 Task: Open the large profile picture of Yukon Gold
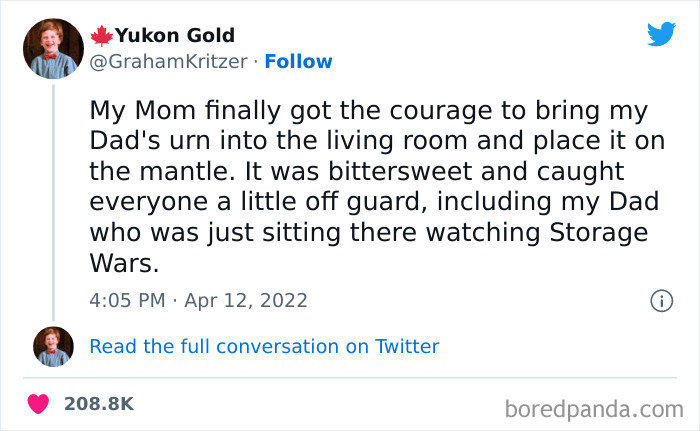tap(53, 48)
